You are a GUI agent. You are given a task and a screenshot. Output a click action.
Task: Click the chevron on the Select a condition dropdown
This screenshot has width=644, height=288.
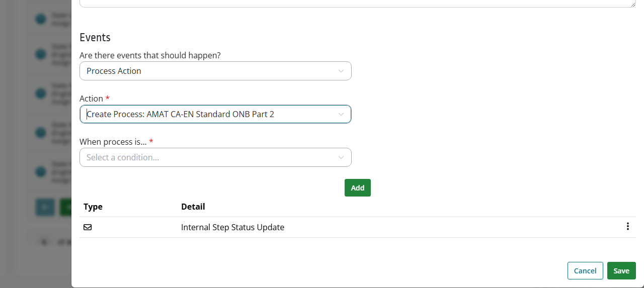click(x=341, y=157)
